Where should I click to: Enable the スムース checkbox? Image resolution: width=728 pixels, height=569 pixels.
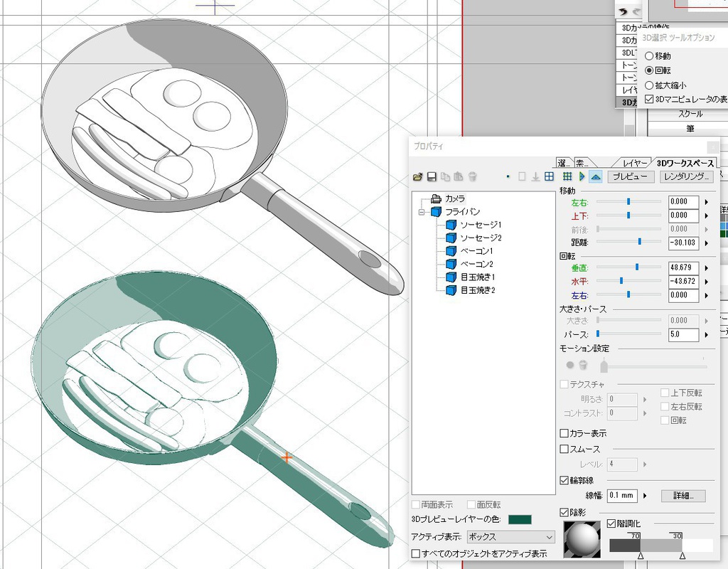pos(564,450)
